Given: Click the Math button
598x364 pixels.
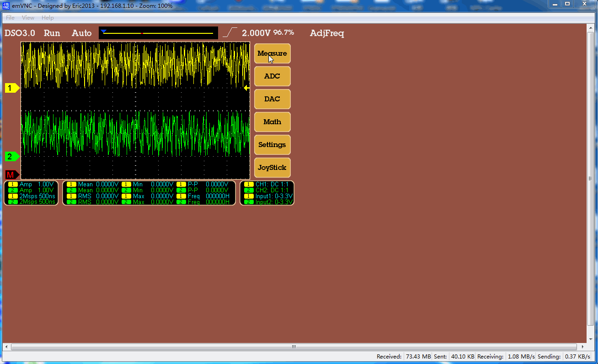Looking at the screenshot, I should click(272, 122).
